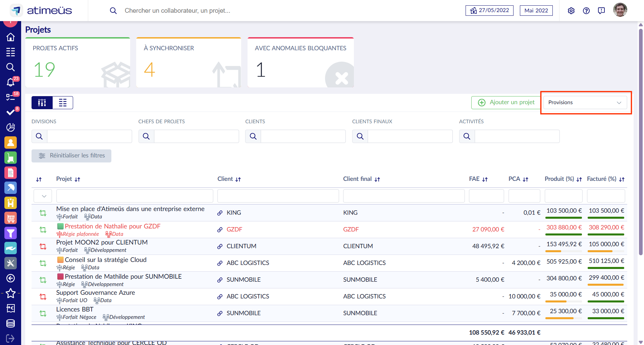Expand the Provisions dropdown

click(585, 102)
